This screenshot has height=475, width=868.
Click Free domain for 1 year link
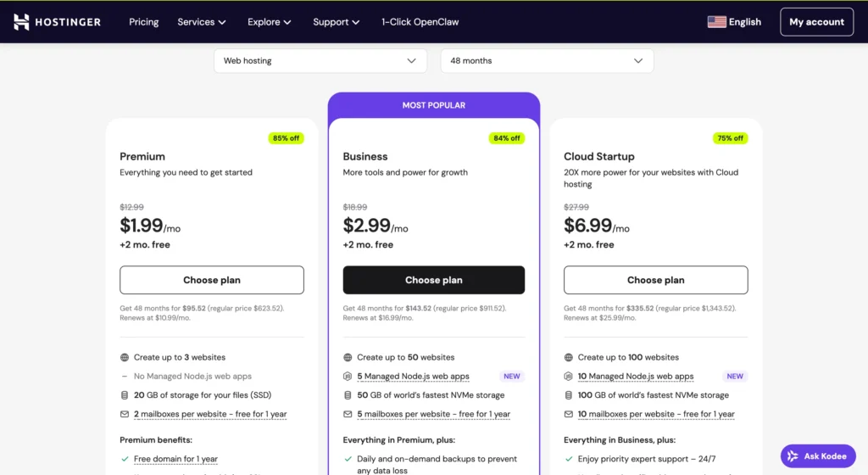pos(175,459)
